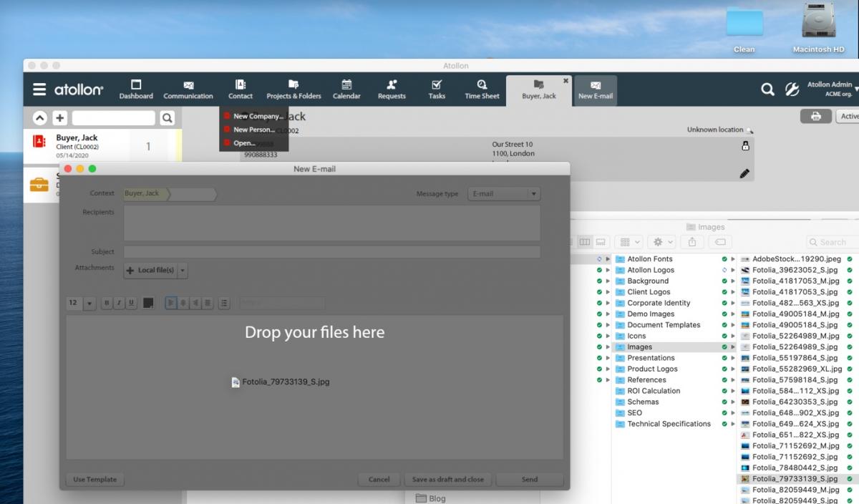859x504 pixels.
Task: Toggle italic text formatting
Action: (x=119, y=304)
